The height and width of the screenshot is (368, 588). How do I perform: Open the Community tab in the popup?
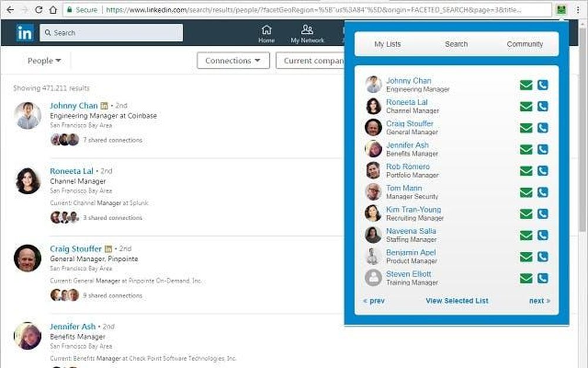[x=525, y=44]
